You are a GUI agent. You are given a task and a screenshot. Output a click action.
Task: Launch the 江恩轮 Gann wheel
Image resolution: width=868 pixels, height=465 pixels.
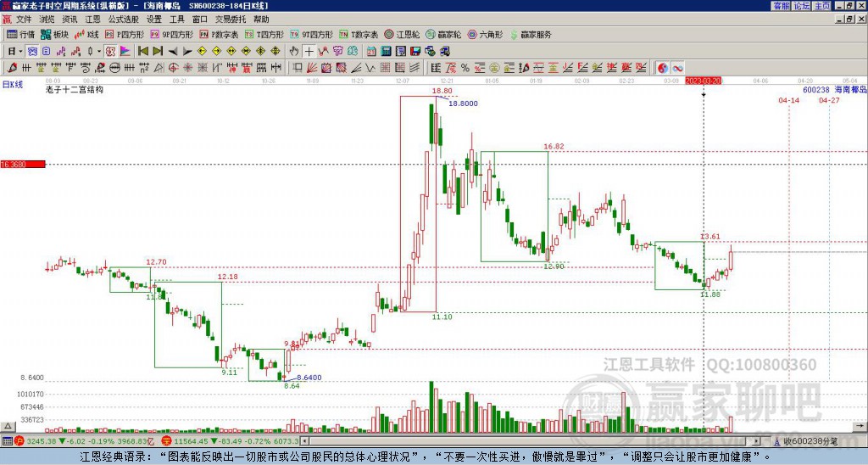402,34
